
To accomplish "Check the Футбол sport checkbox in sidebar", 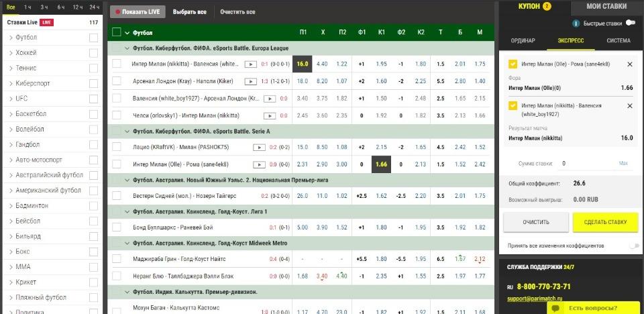I will 94,38.
